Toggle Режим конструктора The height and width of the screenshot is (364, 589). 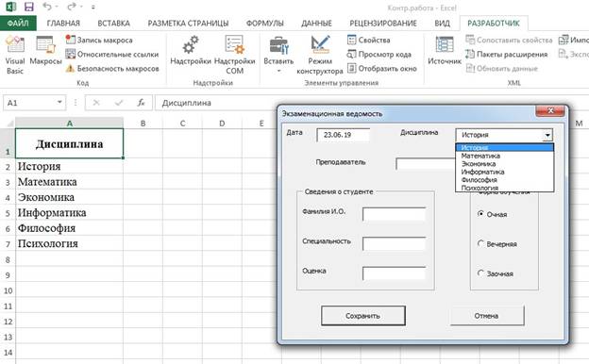coord(320,55)
